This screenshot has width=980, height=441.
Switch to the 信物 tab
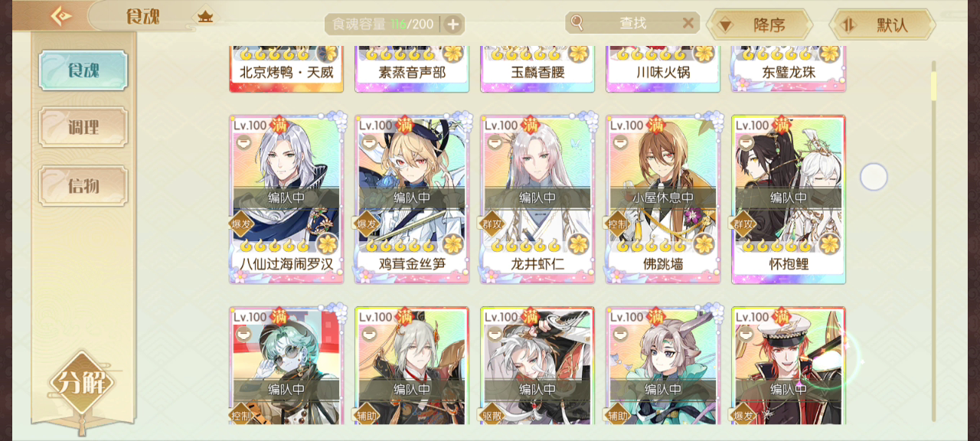coord(83,185)
